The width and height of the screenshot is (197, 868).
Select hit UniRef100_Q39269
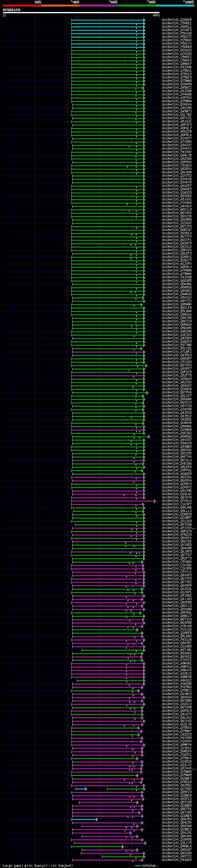(x=177, y=54)
